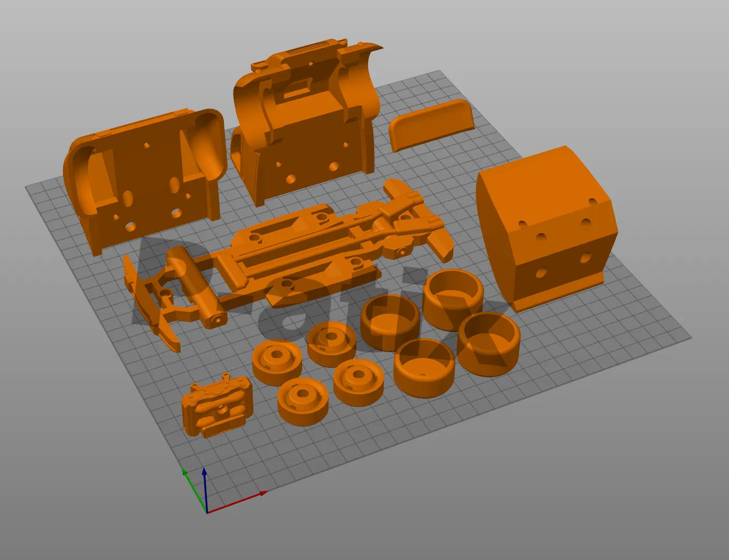Select the flat car chassis model
Screen dimensions: 729x560
pos(289,262)
